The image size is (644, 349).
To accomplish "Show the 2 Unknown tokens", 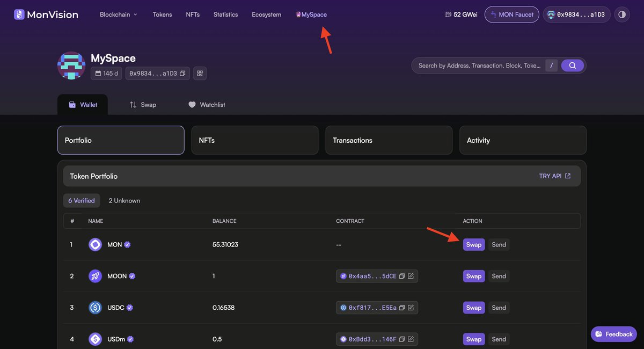I will point(125,200).
